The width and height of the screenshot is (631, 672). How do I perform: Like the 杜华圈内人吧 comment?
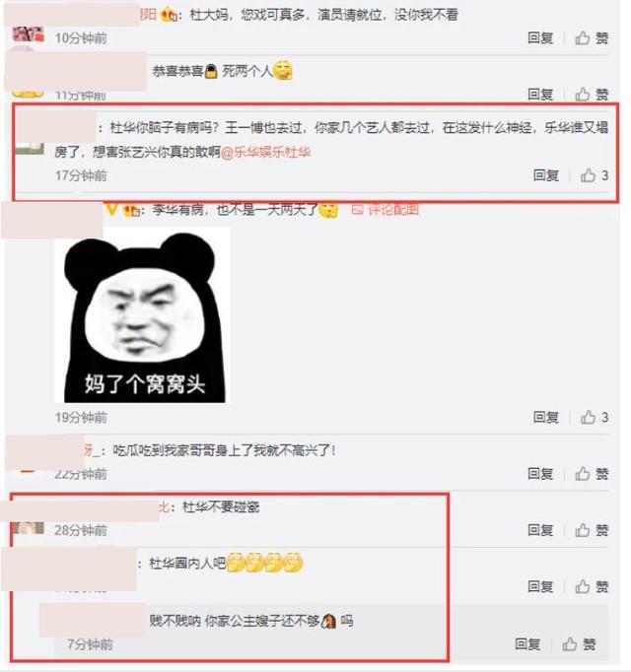(592, 586)
